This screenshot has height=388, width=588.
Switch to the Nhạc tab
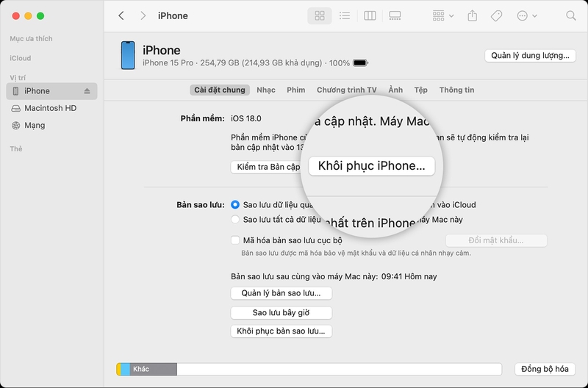pos(266,90)
